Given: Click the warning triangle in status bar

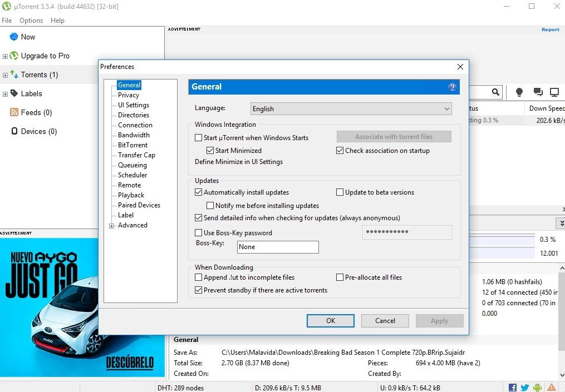Looking at the screenshot, I should (551, 388).
